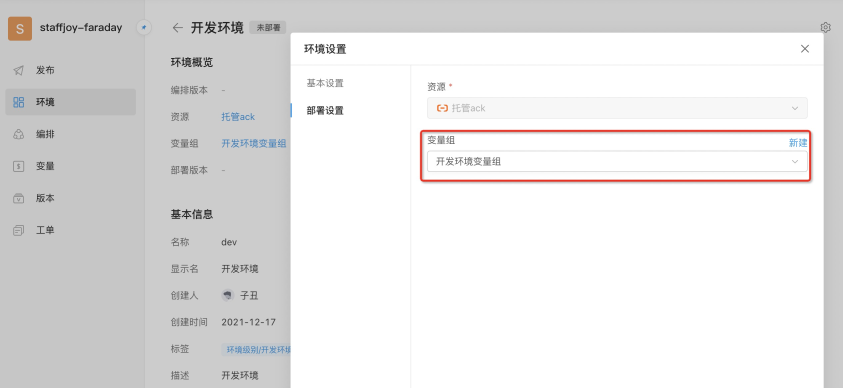Switch to the 基本设置 tab
This screenshot has width=843, height=388.
pyautogui.click(x=325, y=83)
